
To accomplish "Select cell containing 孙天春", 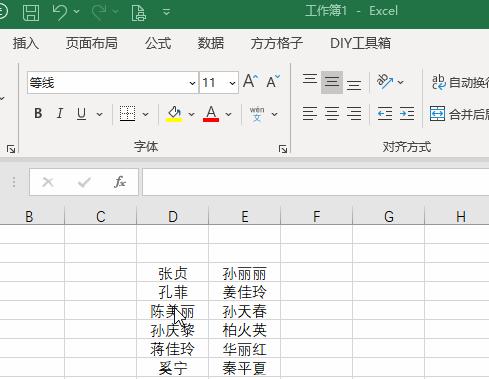I will click(x=245, y=311).
